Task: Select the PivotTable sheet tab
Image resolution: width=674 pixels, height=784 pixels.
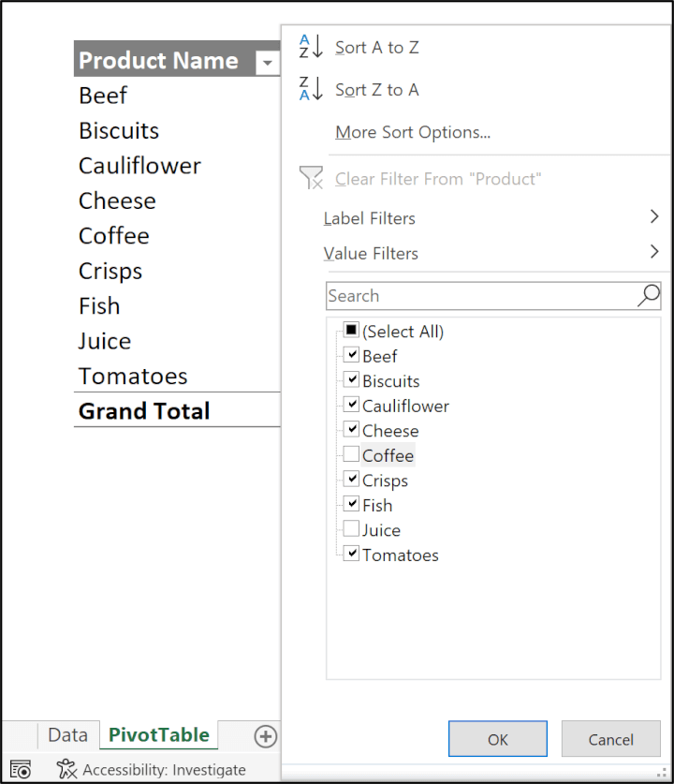Action: (x=158, y=734)
